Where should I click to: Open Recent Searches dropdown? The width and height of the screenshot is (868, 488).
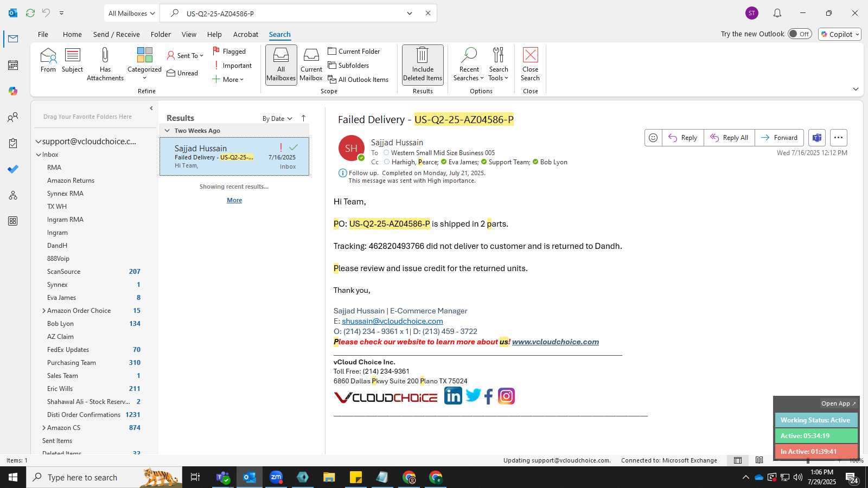tap(469, 64)
